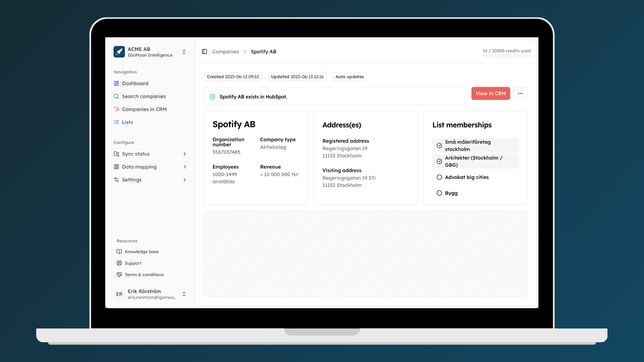
Task: Go to Companies breadcrumb link
Action: pos(225,52)
